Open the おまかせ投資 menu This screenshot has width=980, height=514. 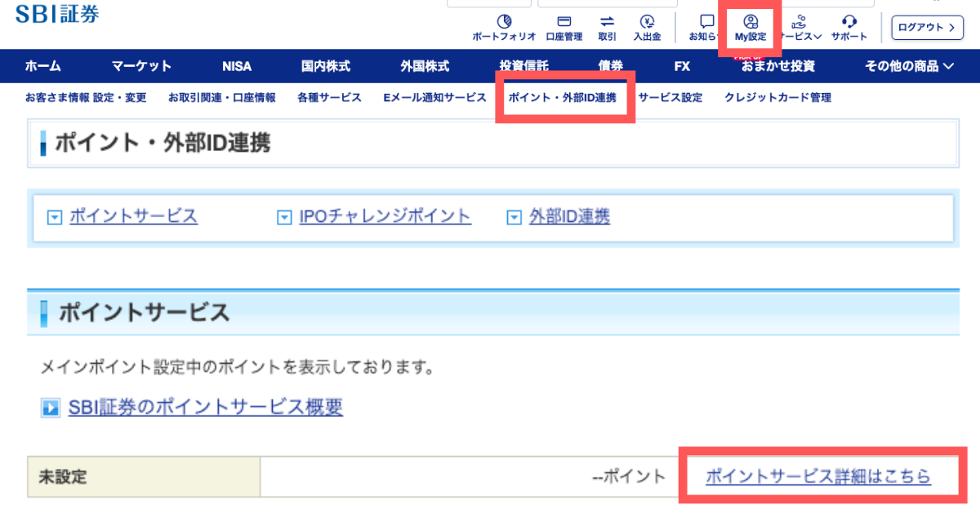pyautogui.click(x=778, y=66)
